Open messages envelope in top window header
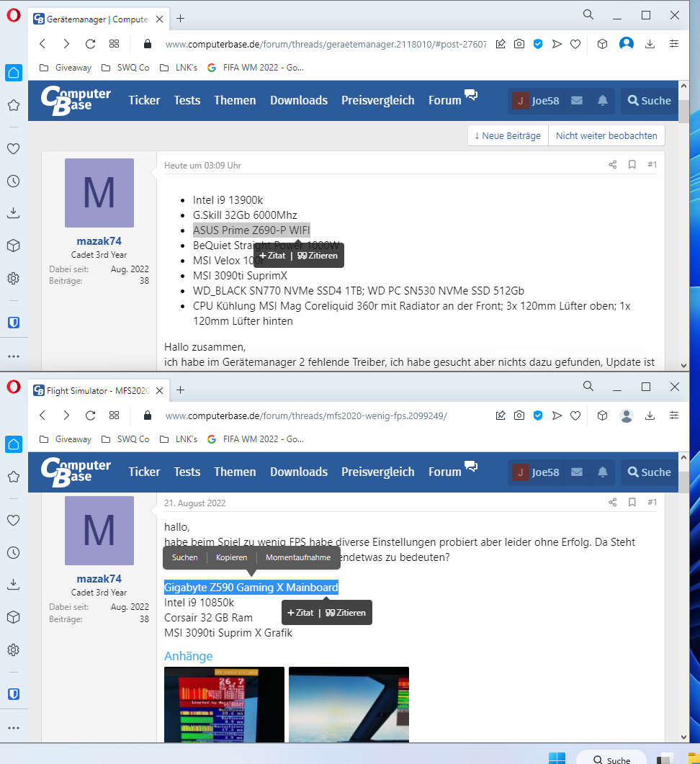This screenshot has width=700, height=764. (577, 100)
